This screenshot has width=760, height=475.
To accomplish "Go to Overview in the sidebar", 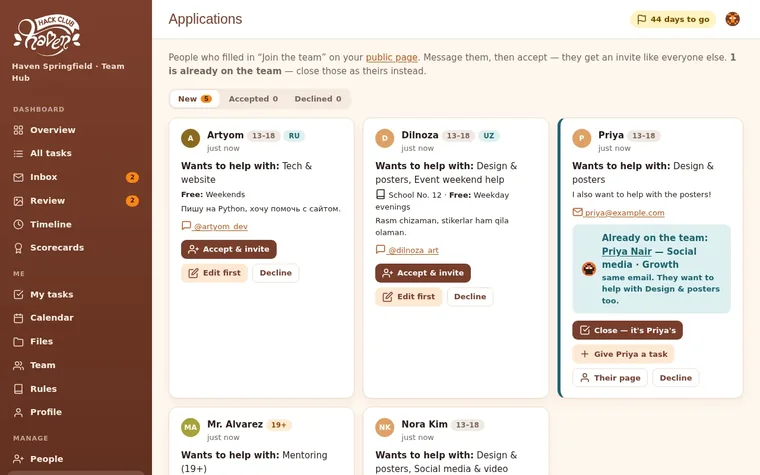I will pos(76,130).
